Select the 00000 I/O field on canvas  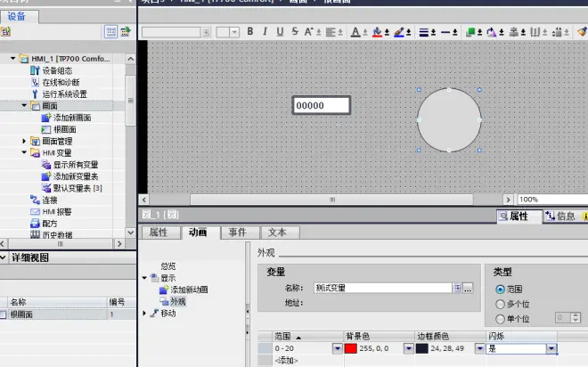(x=322, y=105)
